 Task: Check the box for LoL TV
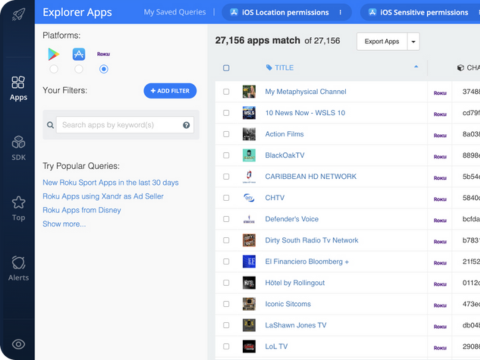(226, 347)
